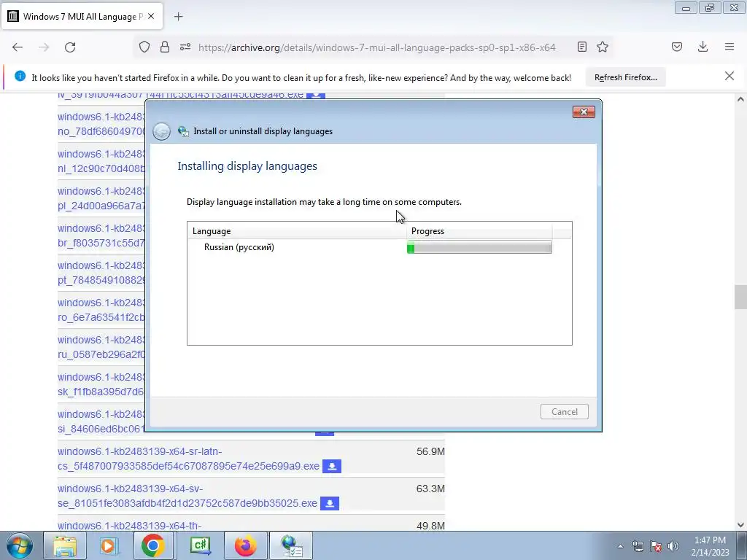Open the Firefox application menu
The height and width of the screenshot is (560, 747).
[729, 47]
